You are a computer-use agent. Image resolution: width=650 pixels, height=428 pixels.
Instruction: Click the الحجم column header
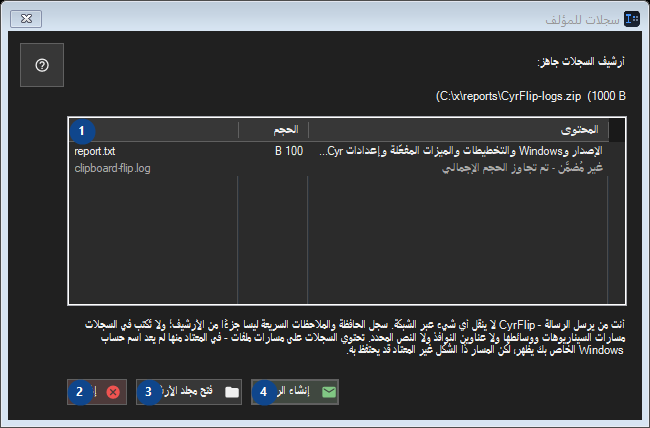tap(273, 130)
